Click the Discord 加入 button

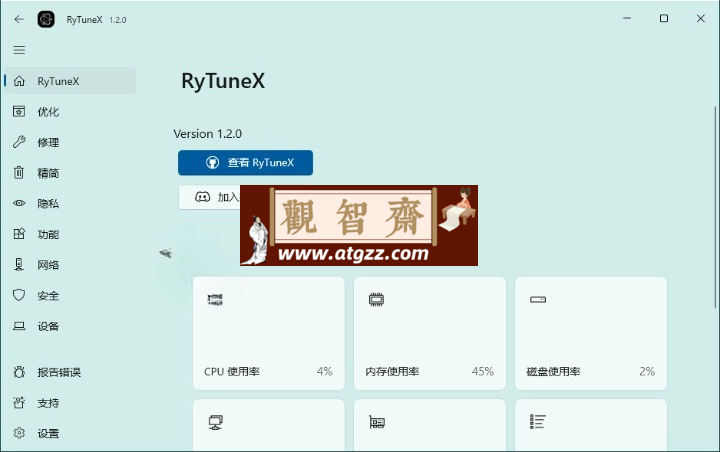[x=209, y=197]
